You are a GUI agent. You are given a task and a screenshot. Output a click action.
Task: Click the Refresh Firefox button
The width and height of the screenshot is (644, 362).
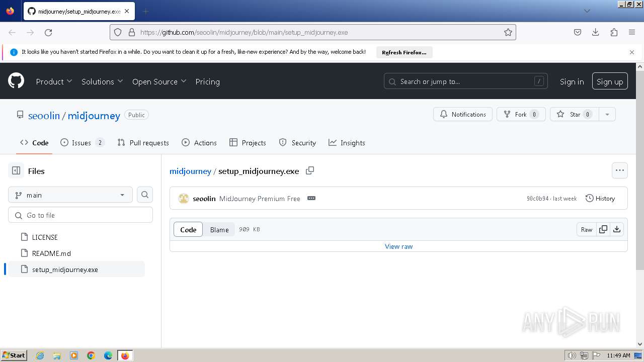[x=404, y=52]
